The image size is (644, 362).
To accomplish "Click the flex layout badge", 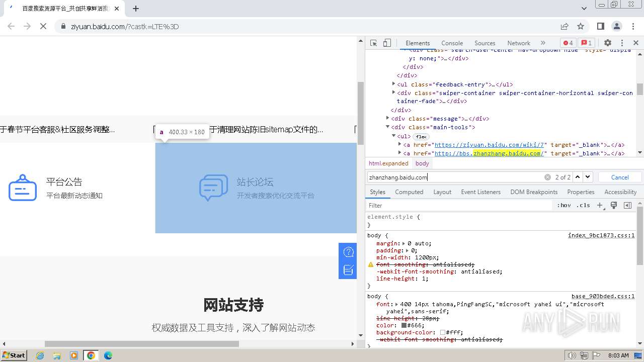I will coord(421,136).
